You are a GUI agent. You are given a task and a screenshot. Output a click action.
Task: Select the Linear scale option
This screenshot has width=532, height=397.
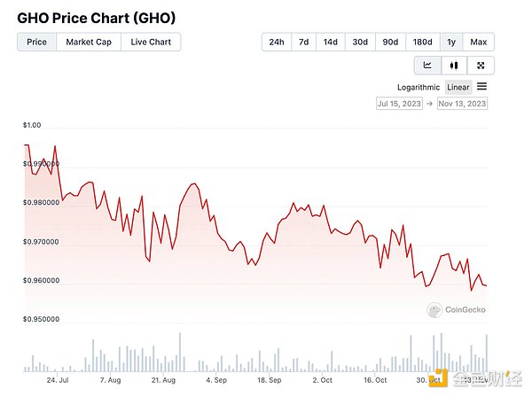tap(458, 87)
